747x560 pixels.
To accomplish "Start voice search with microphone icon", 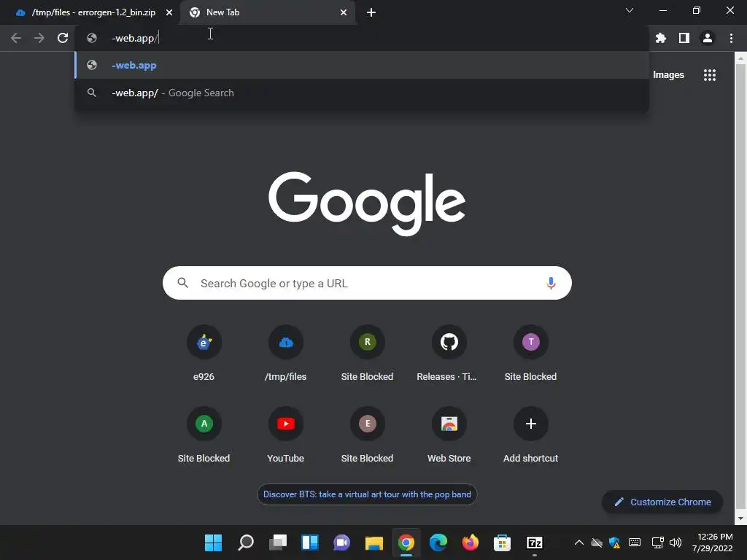I will point(551,284).
